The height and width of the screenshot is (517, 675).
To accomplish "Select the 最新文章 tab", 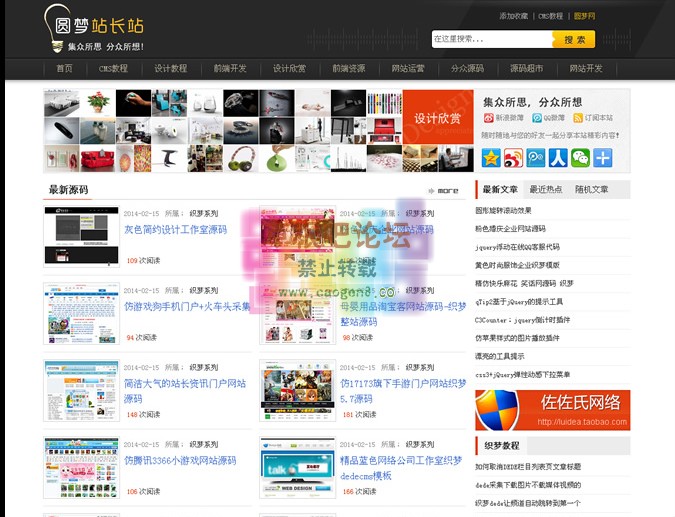I will (500, 189).
